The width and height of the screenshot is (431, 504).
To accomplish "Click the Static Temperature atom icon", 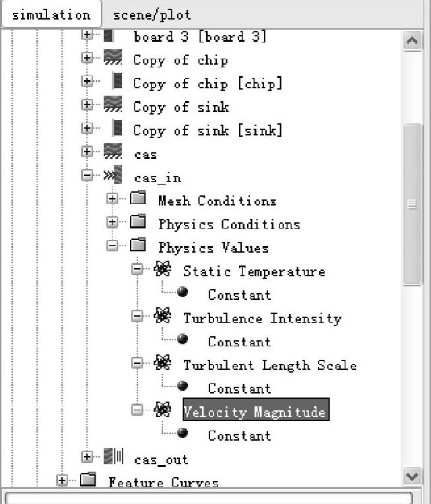I will (162, 270).
